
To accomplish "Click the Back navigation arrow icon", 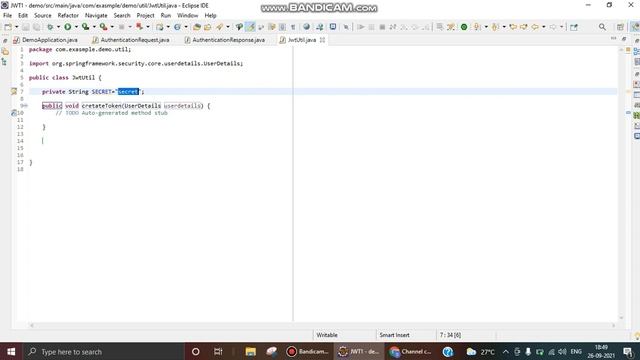I will pos(535,27).
